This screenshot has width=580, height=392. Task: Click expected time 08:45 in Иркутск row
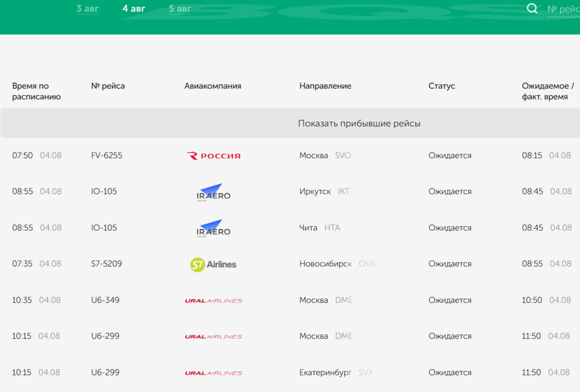(x=532, y=191)
